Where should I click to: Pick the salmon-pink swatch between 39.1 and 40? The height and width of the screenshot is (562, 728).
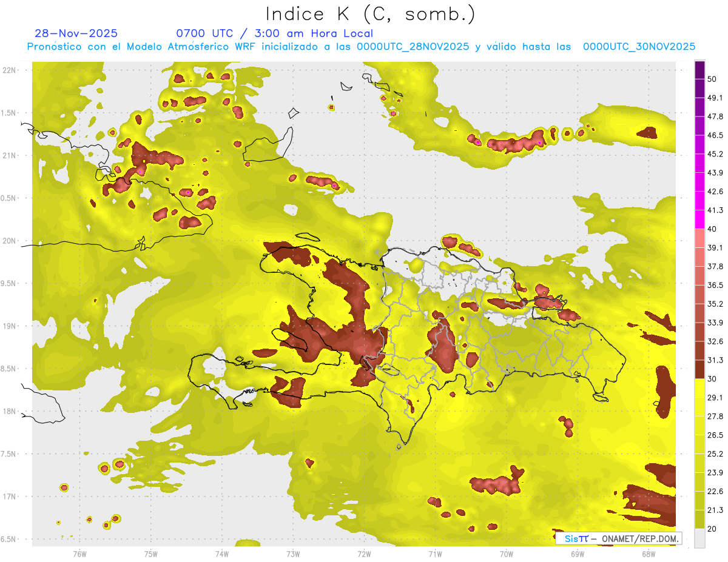(x=699, y=238)
